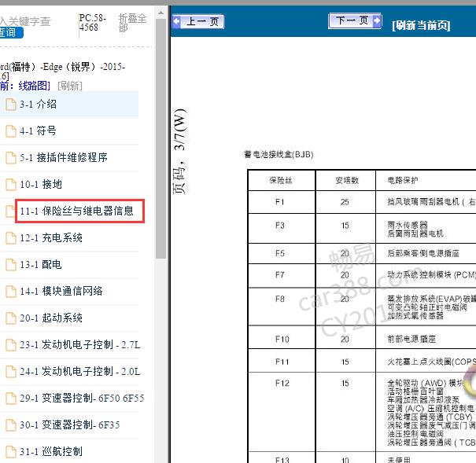The image size is (476, 463).
Task: Click the document icon beside 13-1 配电
Action: click(11, 265)
